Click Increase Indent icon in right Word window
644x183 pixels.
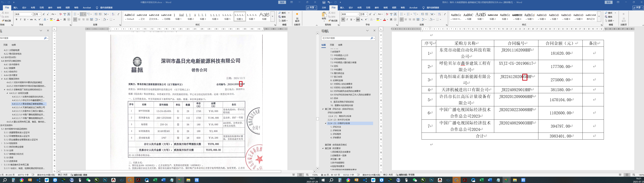click(426, 14)
